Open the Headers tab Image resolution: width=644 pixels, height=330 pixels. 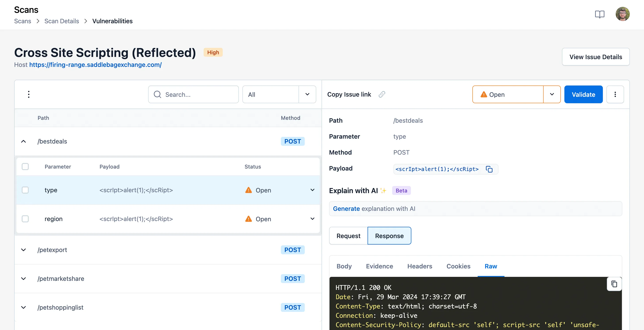(420, 266)
